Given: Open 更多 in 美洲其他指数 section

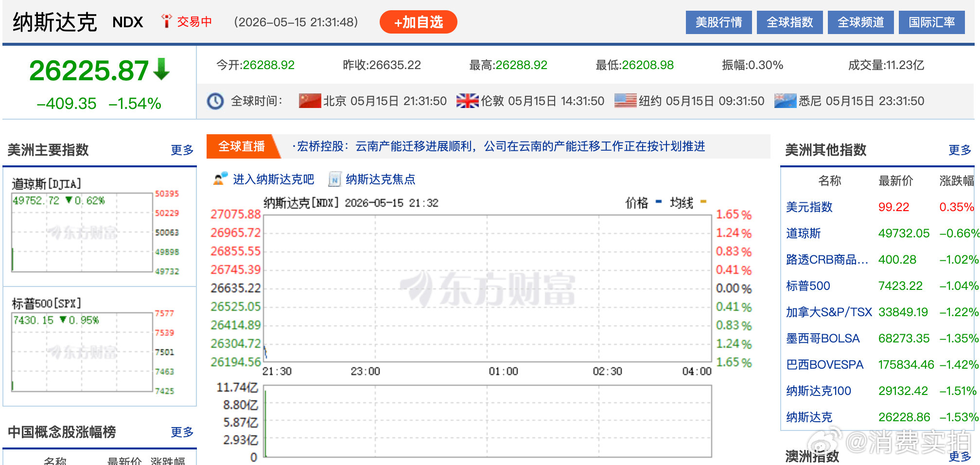Looking at the screenshot, I should coord(960,150).
